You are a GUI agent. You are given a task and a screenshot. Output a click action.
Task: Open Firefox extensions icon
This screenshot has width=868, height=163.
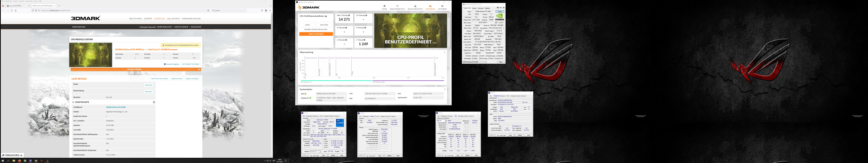pyautogui.click(x=266, y=10)
